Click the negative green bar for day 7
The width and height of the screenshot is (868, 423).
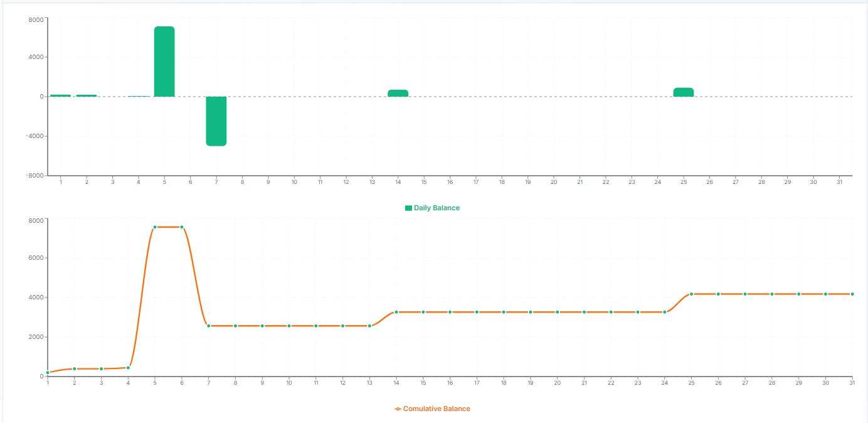coord(216,121)
